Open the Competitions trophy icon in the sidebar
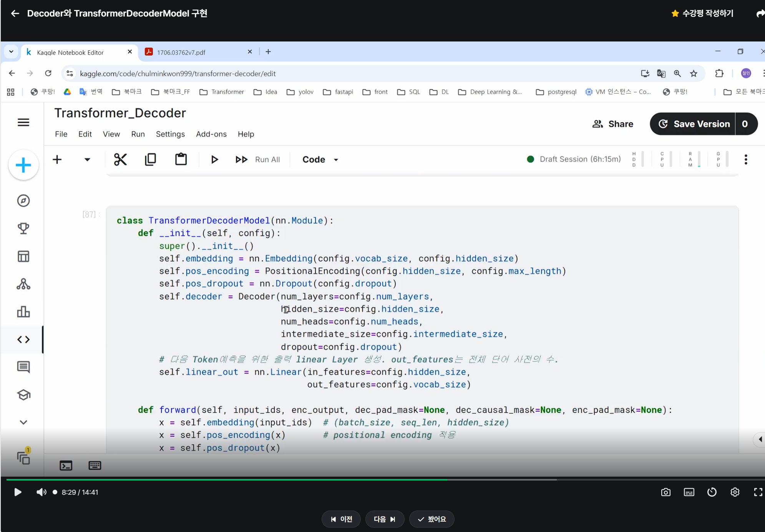 pyautogui.click(x=23, y=229)
